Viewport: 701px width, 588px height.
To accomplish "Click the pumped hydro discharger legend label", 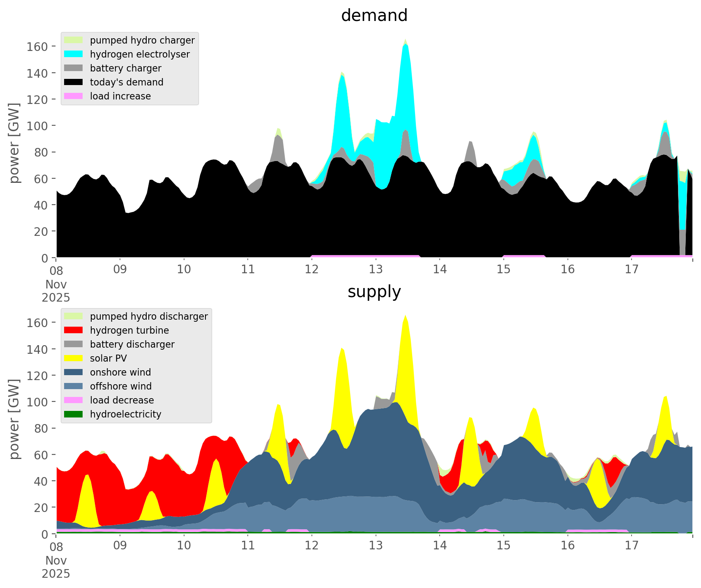I will point(149,316).
